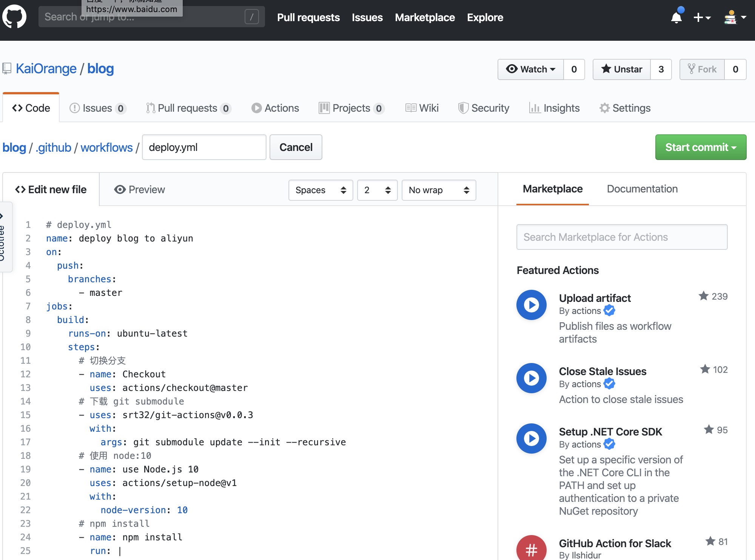Open the GitHub Action for Slack
Screen dimensions: 755x560
[615, 543]
